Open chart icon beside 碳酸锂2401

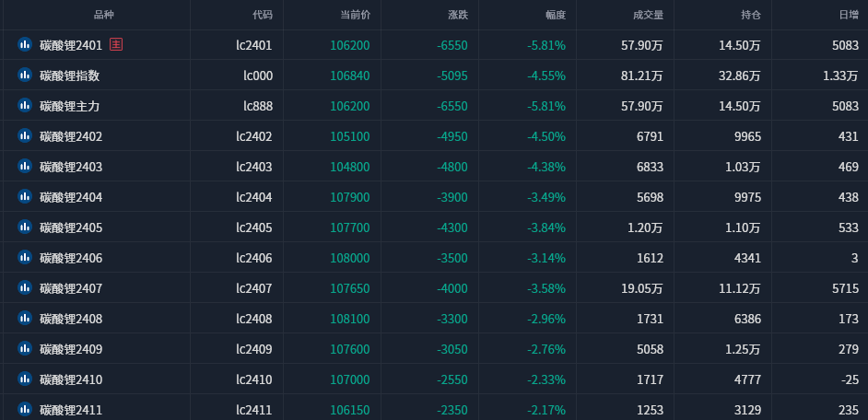pyautogui.click(x=24, y=44)
